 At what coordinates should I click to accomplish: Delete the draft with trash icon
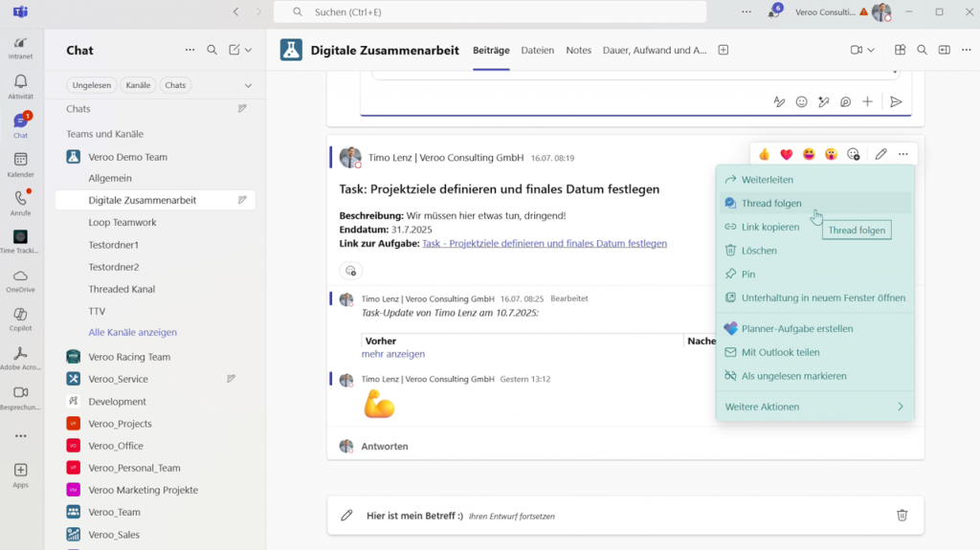click(x=902, y=516)
